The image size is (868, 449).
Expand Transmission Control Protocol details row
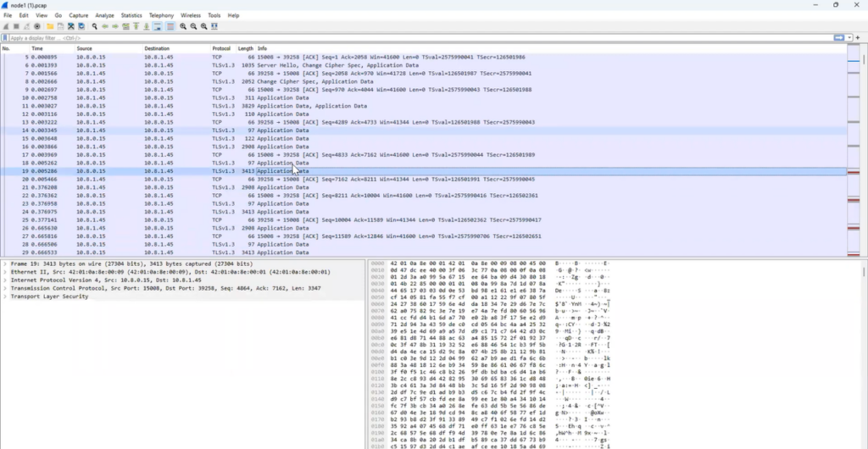point(5,288)
